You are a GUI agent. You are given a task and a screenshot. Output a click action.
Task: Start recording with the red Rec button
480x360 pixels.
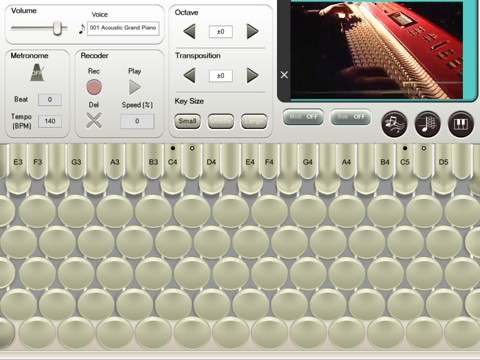94,87
